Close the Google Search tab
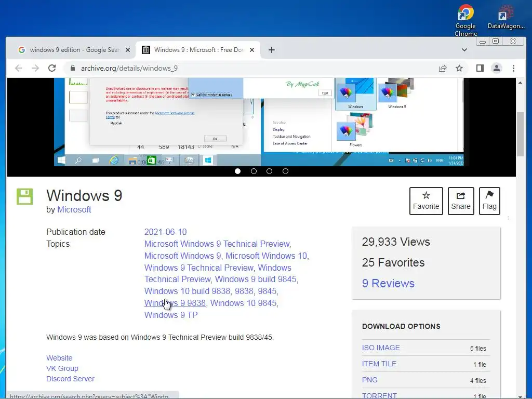The image size is (532, 399). click(x=128, y=50)
